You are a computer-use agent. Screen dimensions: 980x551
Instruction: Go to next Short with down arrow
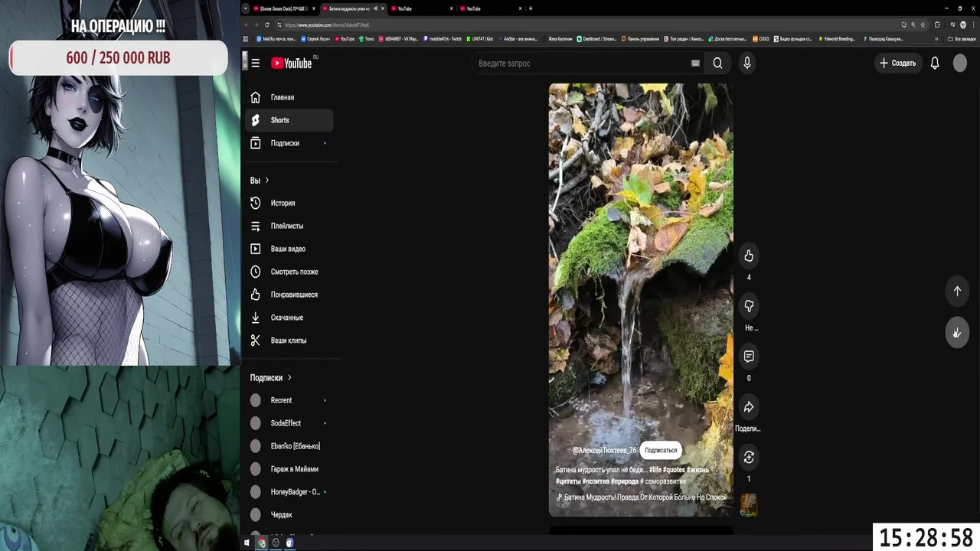(x=957, y=333)
